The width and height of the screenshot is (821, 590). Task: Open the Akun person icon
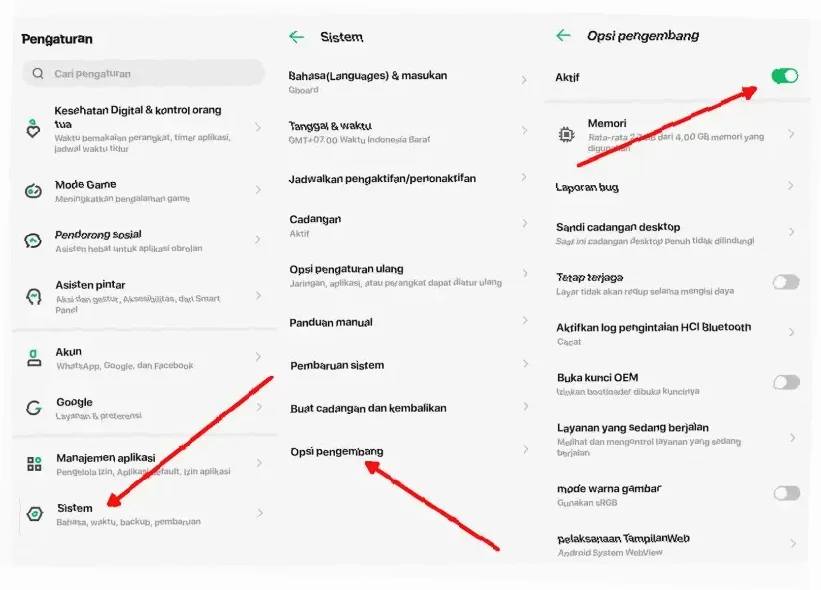(x=34, y=358)
